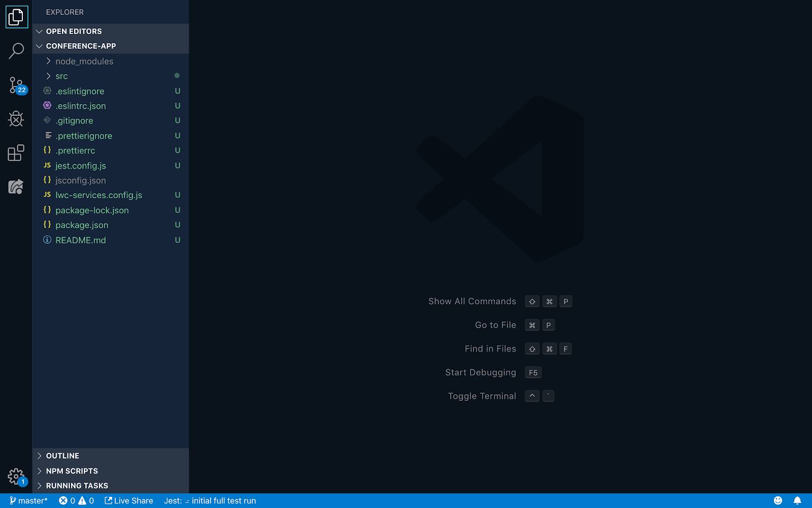Start Live Share from status bar
Screen dimensions: 812x508
129,501
